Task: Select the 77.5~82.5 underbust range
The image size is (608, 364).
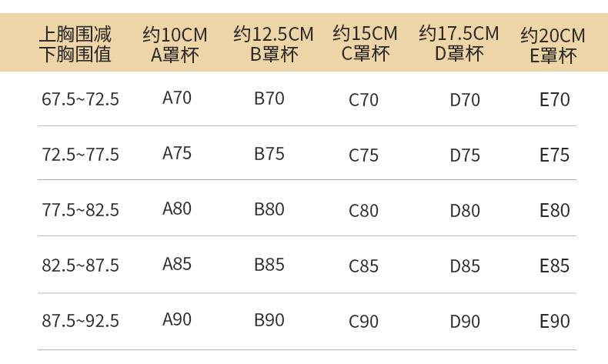Action: [81, 210]
